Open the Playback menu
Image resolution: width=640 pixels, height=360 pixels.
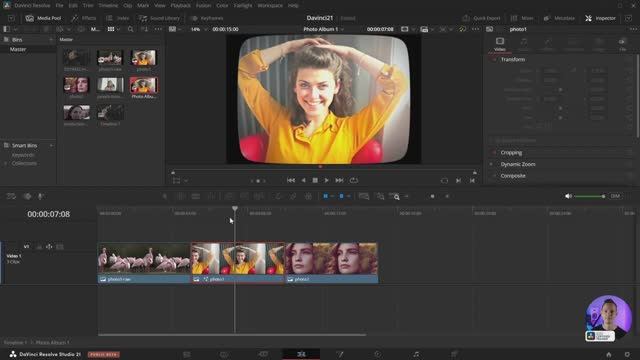[x=180, y=6]
